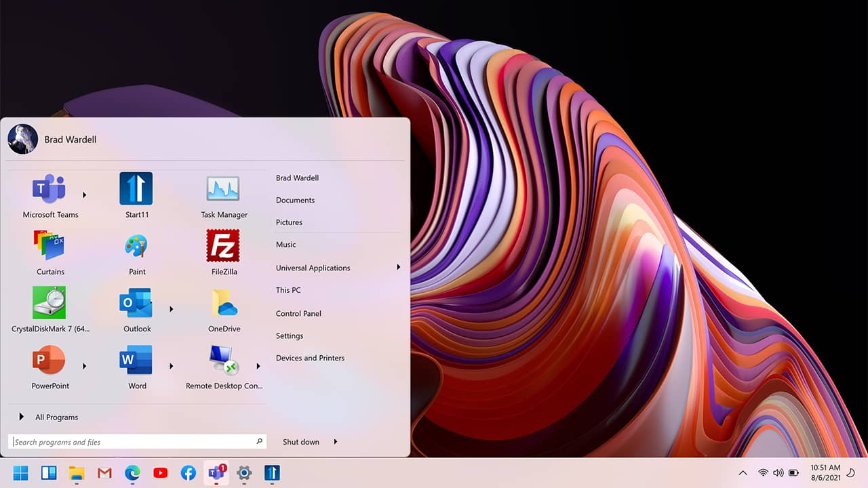Open Facebook from the taskbar
The image size is (868, 488).
point(188,473)
